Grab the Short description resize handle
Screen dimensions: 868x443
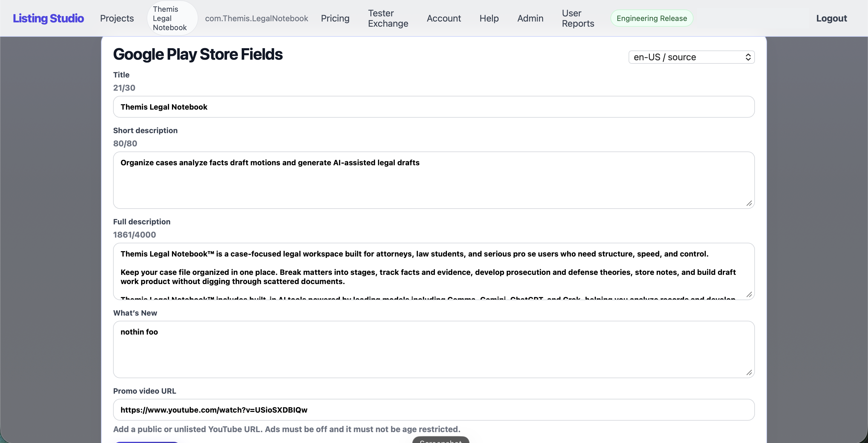[749, 203]
